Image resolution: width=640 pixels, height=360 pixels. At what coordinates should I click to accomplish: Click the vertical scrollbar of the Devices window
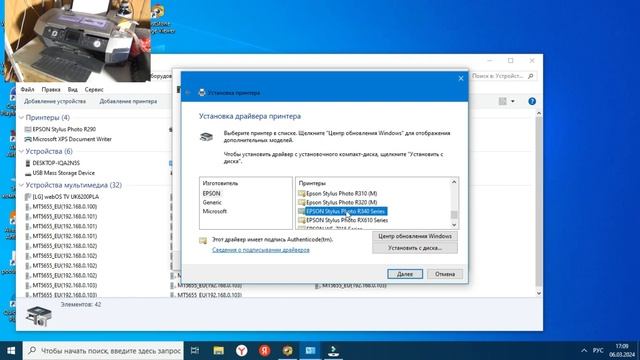(x=539, y=203)
